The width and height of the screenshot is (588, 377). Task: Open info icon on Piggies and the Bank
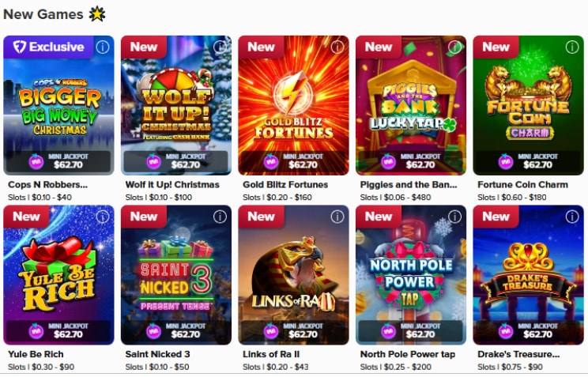454,47
